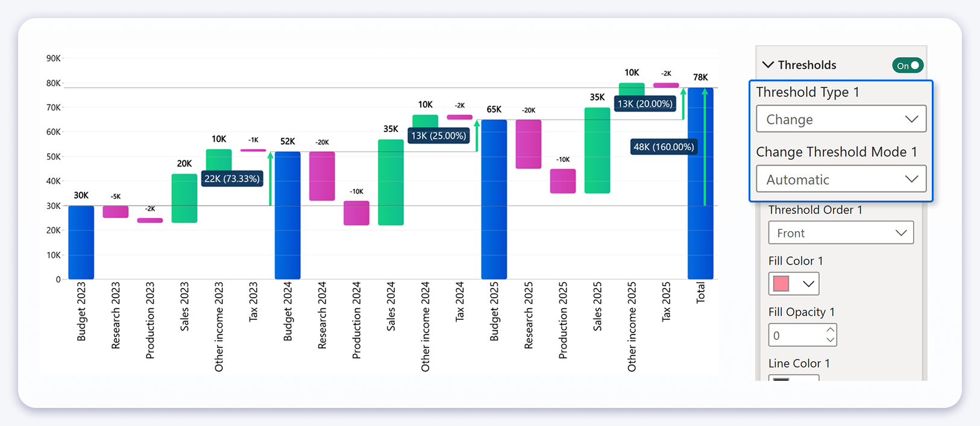Image resolution: width=980 pixels, height=426 pixels.
Task: Open the Threshold Type 1 dropdown
Action: pyautogui.click(x=841, y=119)
